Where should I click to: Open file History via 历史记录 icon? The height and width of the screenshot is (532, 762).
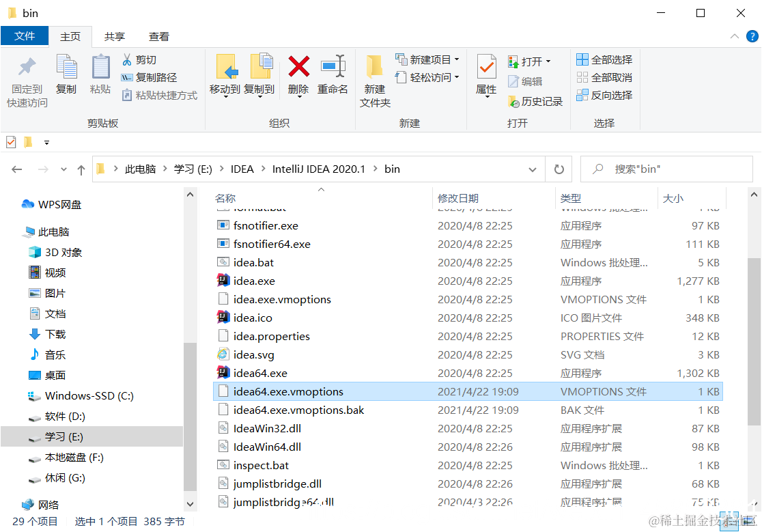point(536,100)
